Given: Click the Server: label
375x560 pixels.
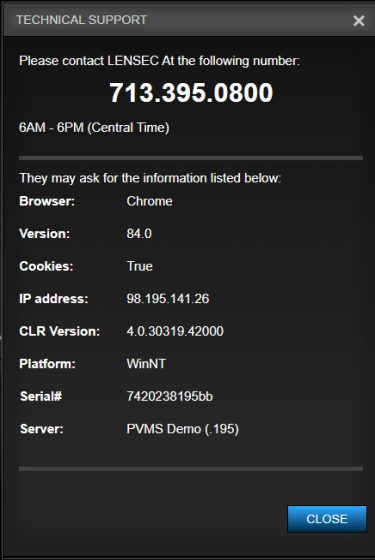Looking at the screenshot, I should [41, 429].
